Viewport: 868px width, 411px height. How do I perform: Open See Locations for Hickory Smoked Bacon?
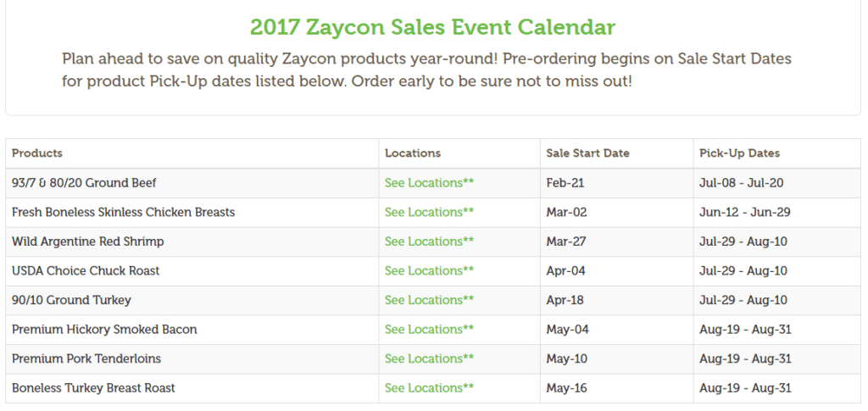429,329
